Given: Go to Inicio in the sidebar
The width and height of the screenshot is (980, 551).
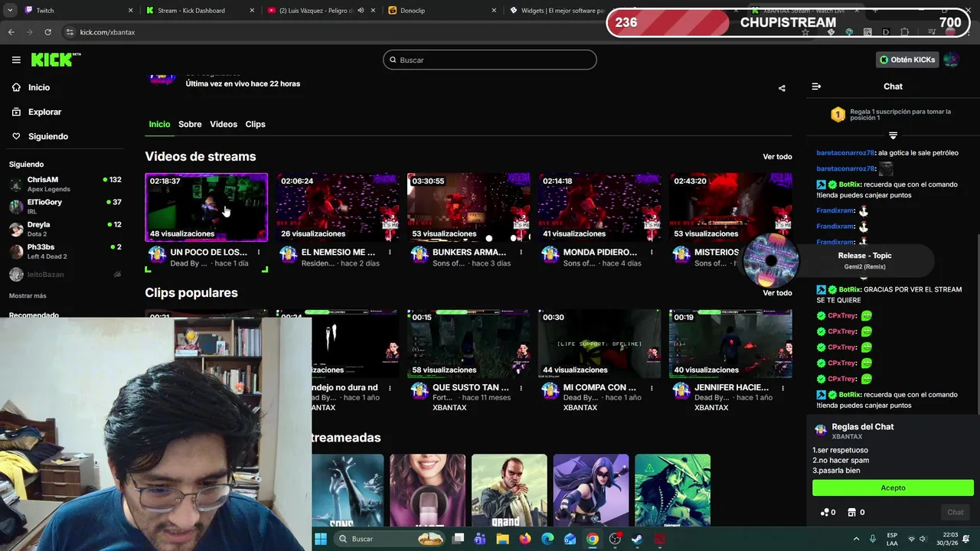Looking at the screenshot, I should (x=38, y=87).
